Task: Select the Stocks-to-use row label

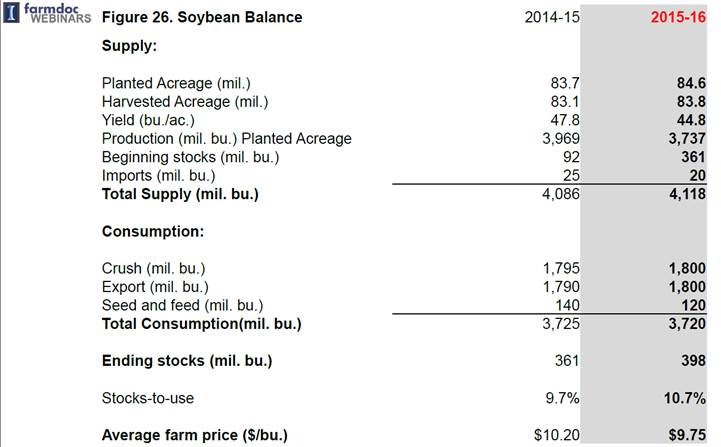Action: point(148,398)
